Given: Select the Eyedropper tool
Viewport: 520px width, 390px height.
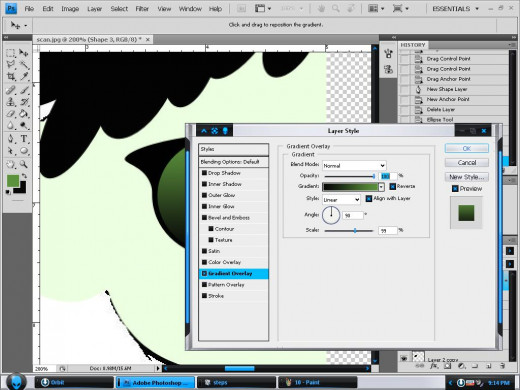Looking at the screenshot, I should click(x=23, y=76).
